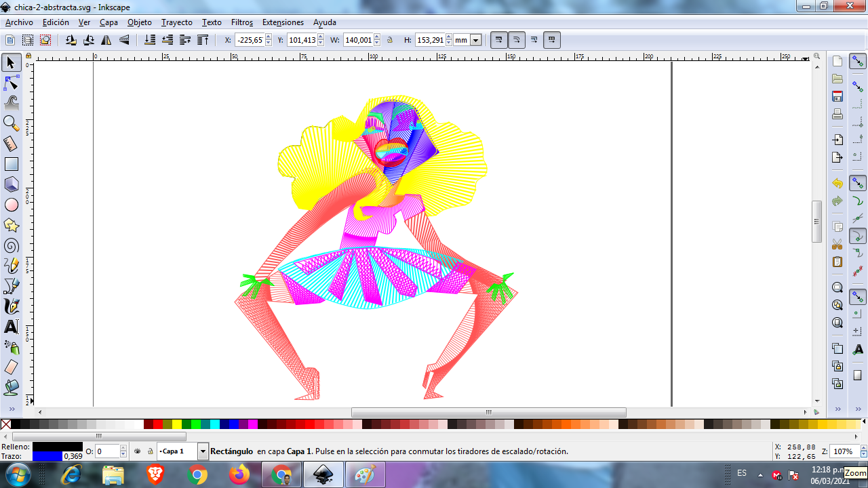Select the Calligraphy tool

point(11,306)
